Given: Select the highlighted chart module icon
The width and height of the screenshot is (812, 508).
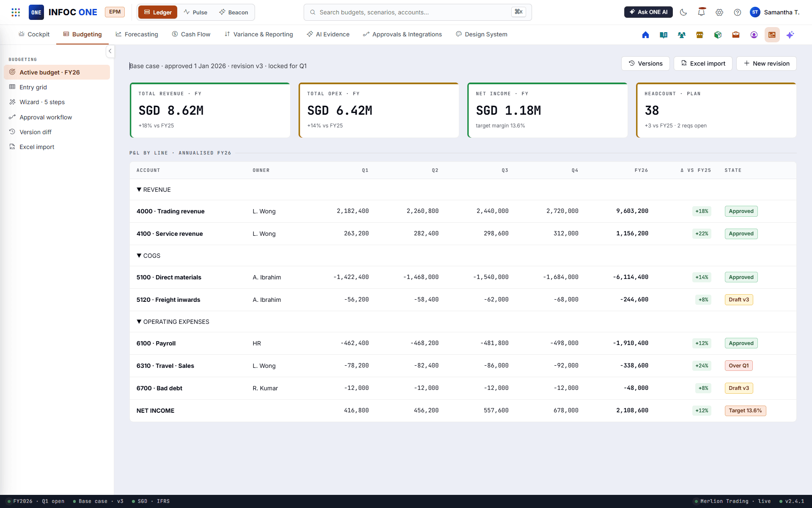Looking at the screenshot, I should [772, 35].
